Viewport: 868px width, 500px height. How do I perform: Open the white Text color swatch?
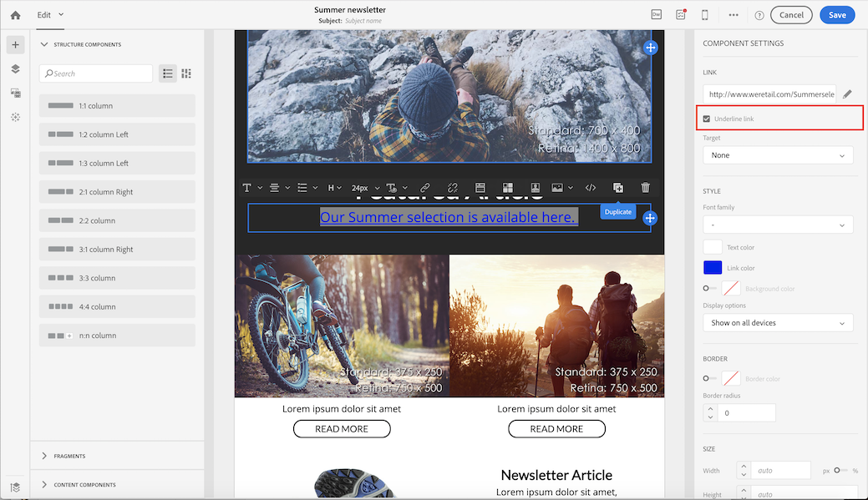click(x=713, y=247)
